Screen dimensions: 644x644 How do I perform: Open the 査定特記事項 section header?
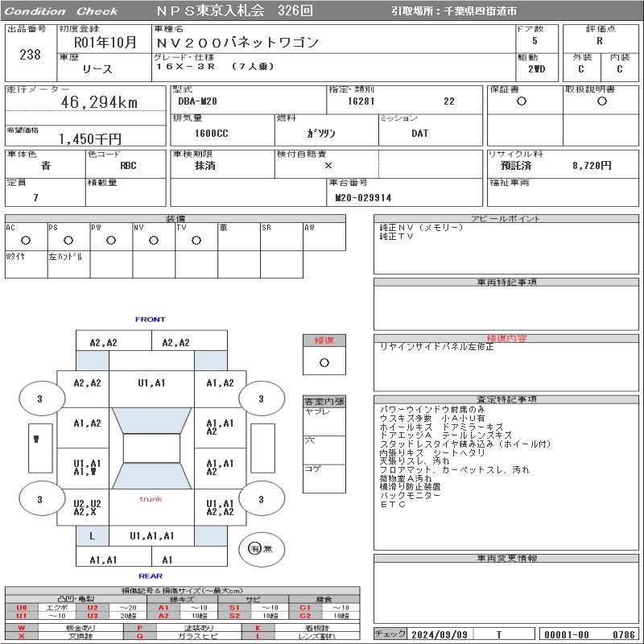coord(506,399)
